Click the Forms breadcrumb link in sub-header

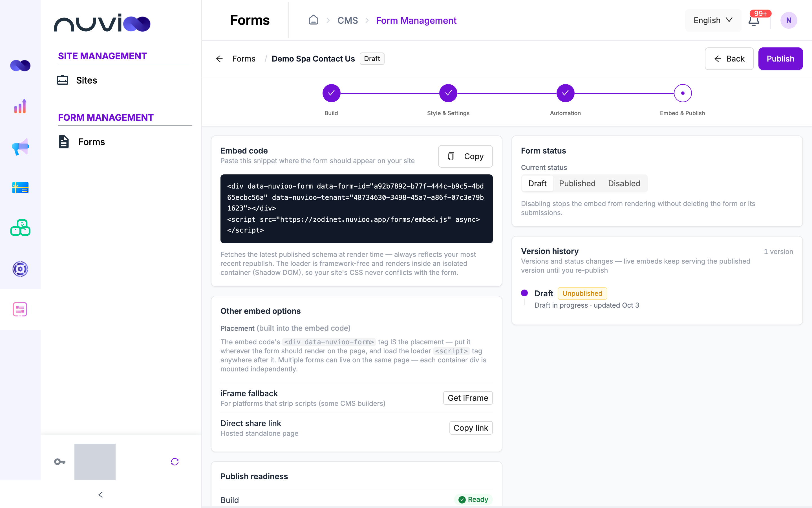244,59
